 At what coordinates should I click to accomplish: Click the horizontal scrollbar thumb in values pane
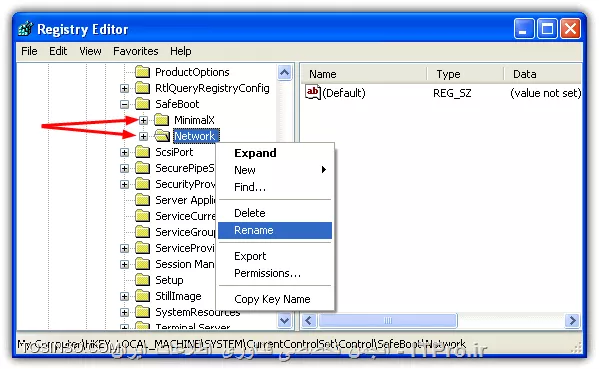[x=387, y=320]
